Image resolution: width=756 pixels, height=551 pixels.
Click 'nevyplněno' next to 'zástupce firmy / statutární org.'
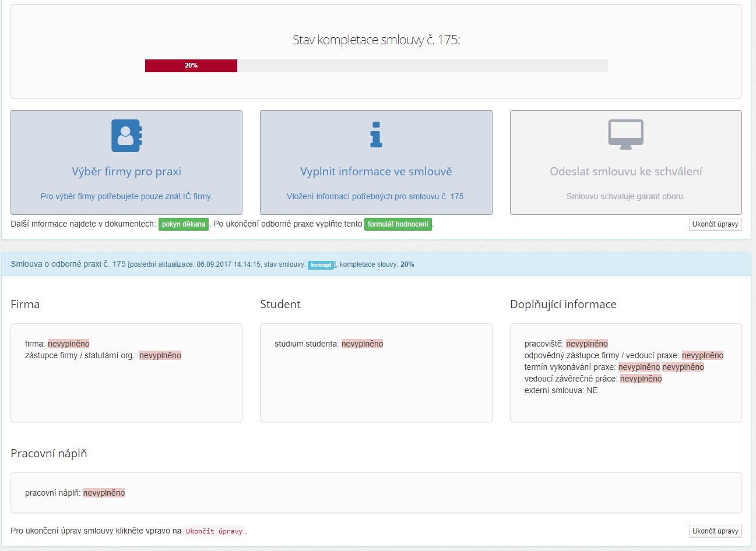(x=160, y=355)
